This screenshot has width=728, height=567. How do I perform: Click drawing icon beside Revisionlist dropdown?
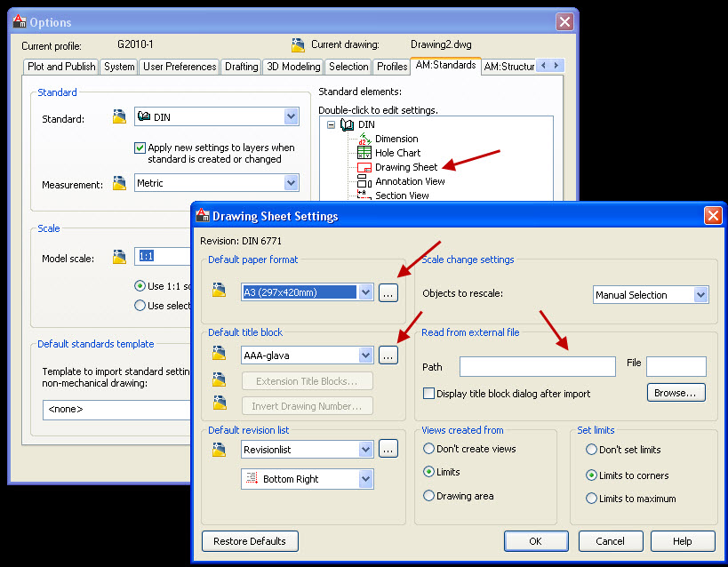(219, 449)
